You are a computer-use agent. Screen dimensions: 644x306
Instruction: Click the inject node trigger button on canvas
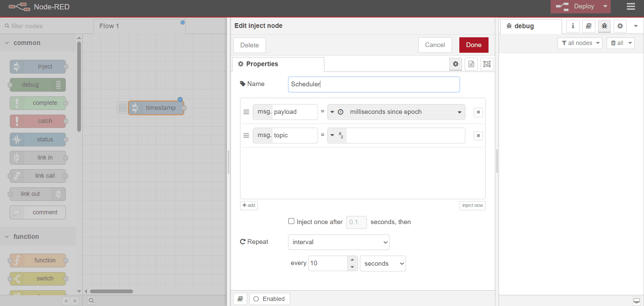[123, 108]
